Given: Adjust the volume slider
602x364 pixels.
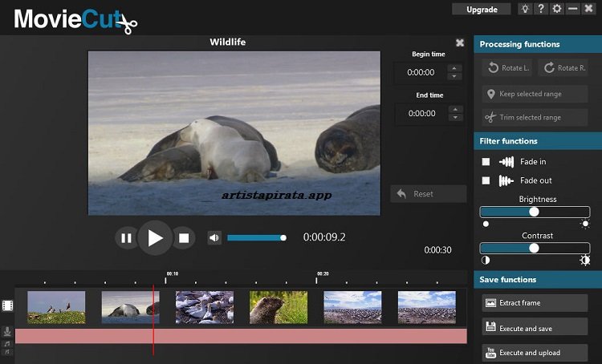Looking at the screenshot, I should pos(257,238).
